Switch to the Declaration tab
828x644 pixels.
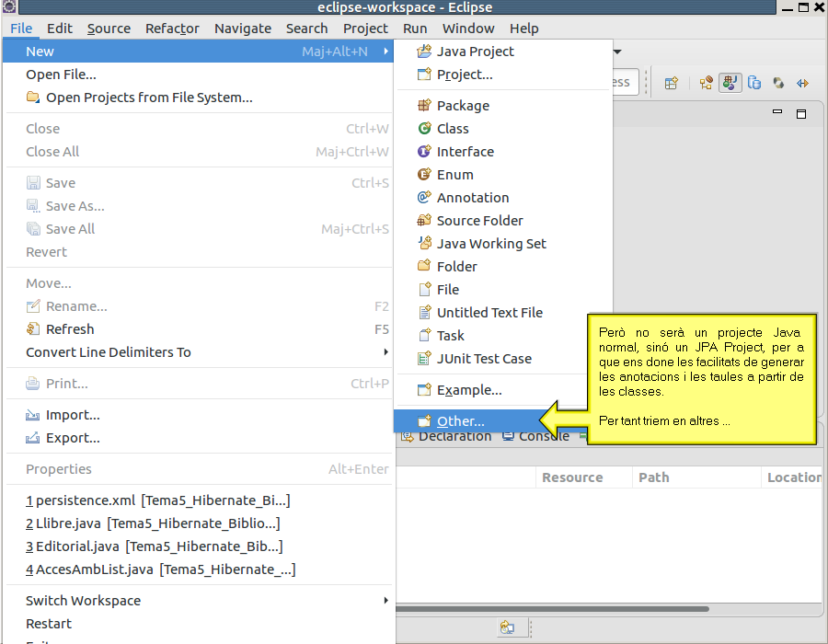[447, 437]
